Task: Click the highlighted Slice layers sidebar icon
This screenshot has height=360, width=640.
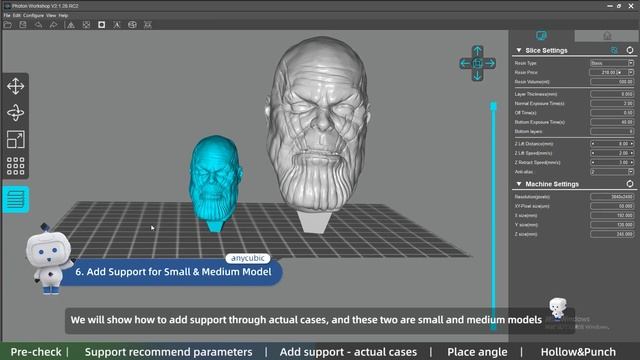Action: click(x=16, y=199)
